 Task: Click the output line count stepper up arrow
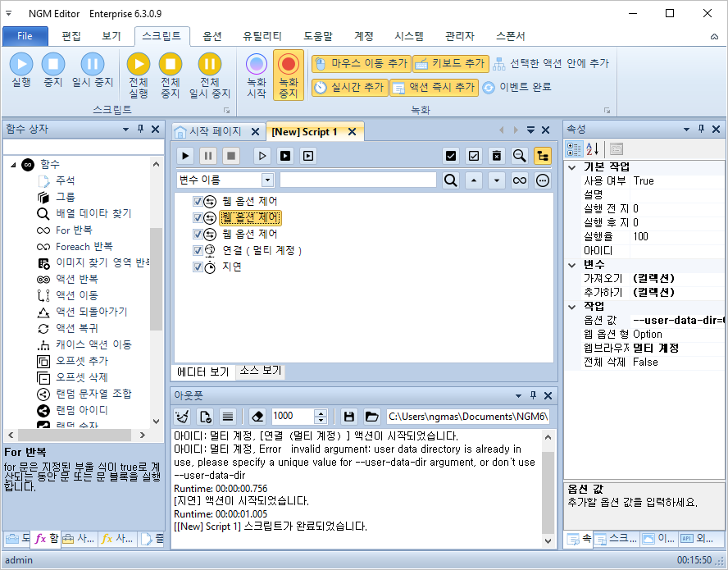coord(321,413)
